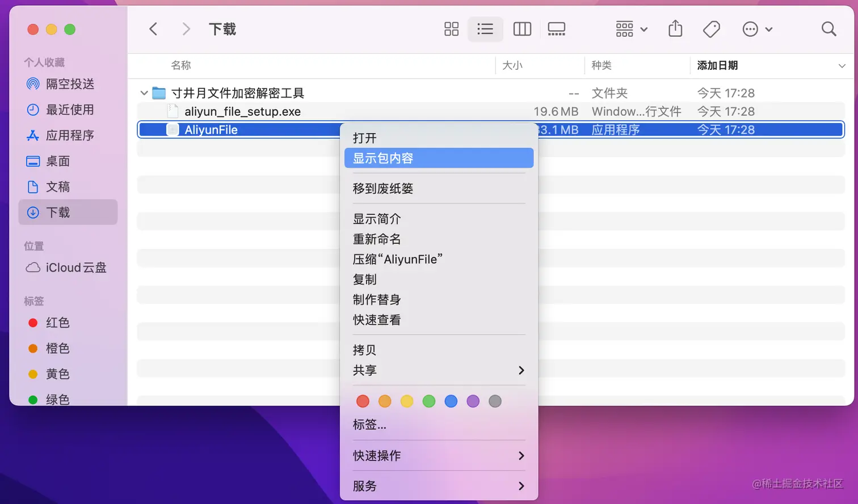Expand the 共享 submenu
Viewport: 858px width, 504px height.
[x=439, y=370]
